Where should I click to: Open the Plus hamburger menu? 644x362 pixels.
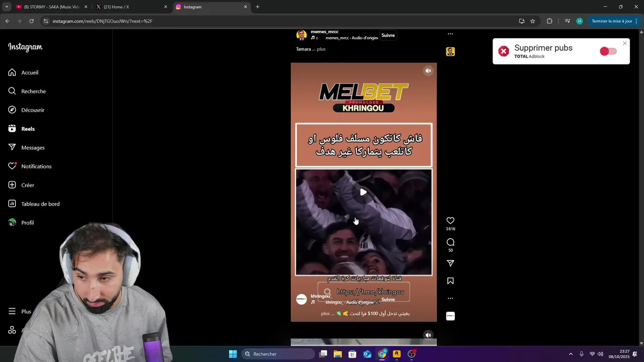pos(20,311)
